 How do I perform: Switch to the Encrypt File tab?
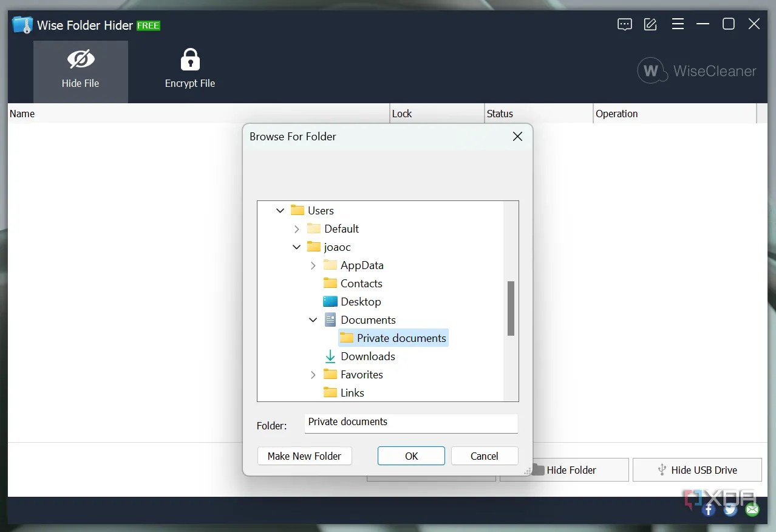point(189,68)
